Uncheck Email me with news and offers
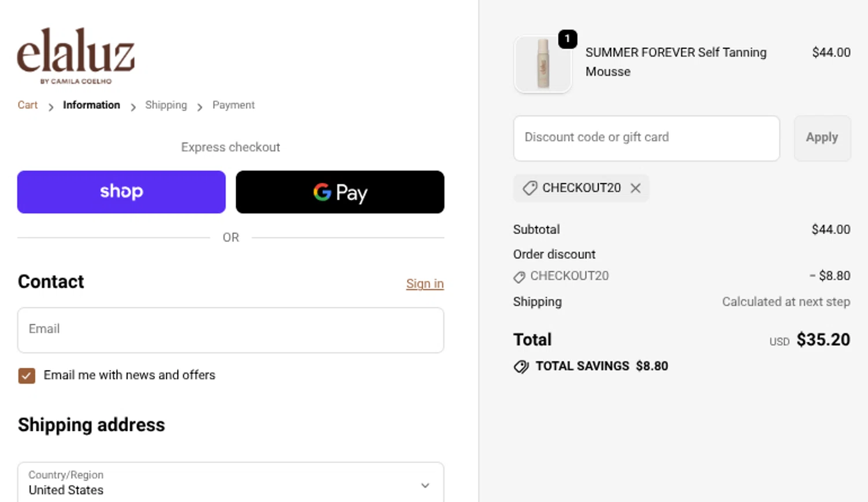Screen dimensions: 868x502 point(27,376)
